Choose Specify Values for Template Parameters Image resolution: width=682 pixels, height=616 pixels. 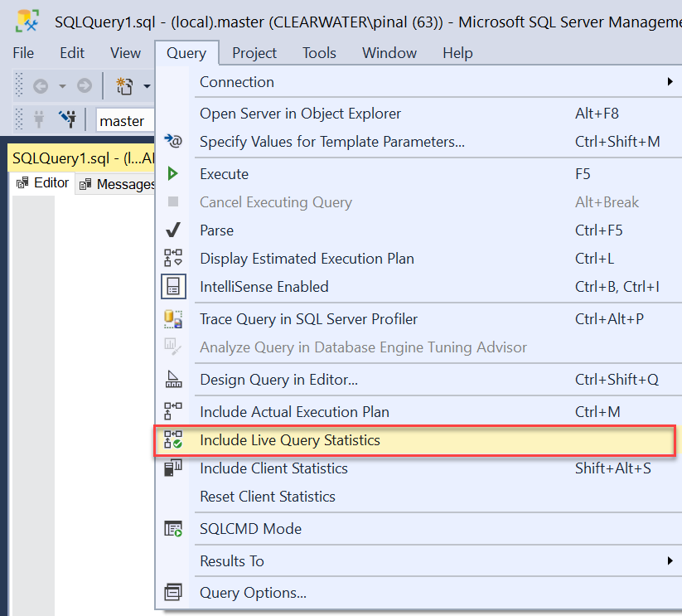click(418, 142)
